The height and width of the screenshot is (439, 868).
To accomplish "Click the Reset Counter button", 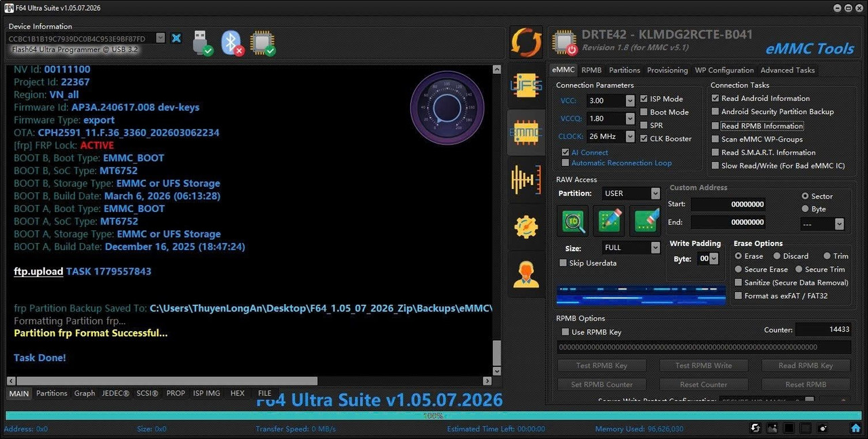I will [x=704, y=384].
